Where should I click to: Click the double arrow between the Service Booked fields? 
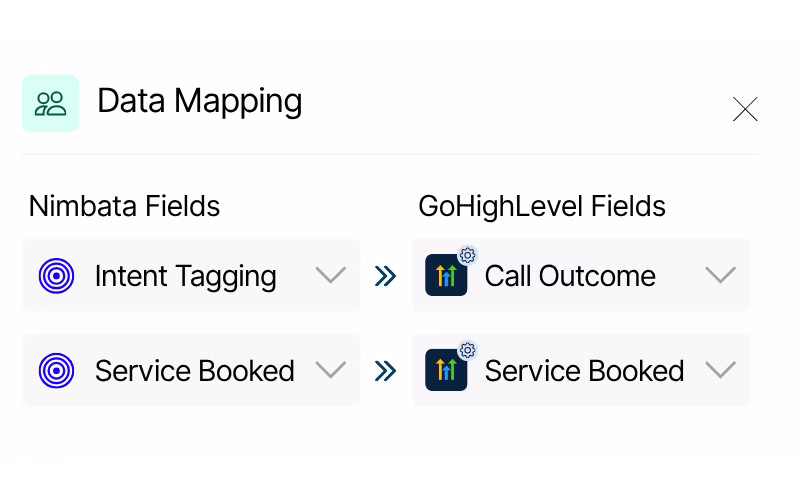385,371
